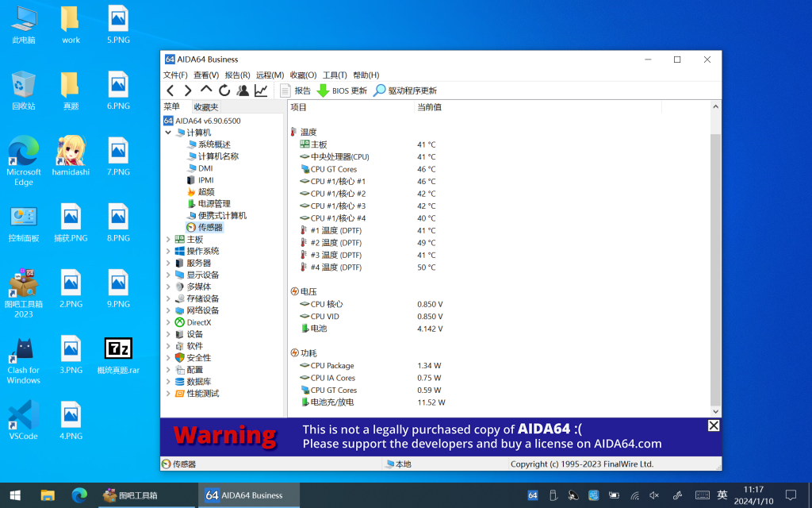Select 性能测试 tree item
Image resolution: width=812 pixels, height=508 pixels.
point(197,394)
